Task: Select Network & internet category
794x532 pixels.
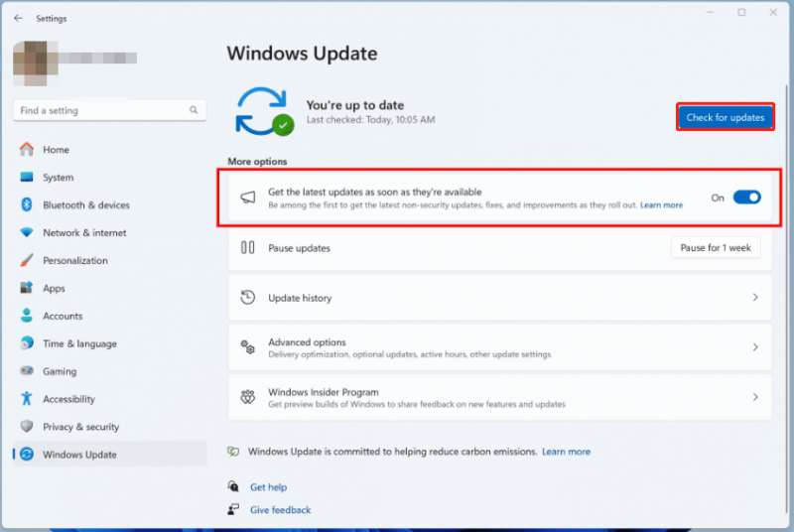Action: pyautogui.click(x=110, y=233)
